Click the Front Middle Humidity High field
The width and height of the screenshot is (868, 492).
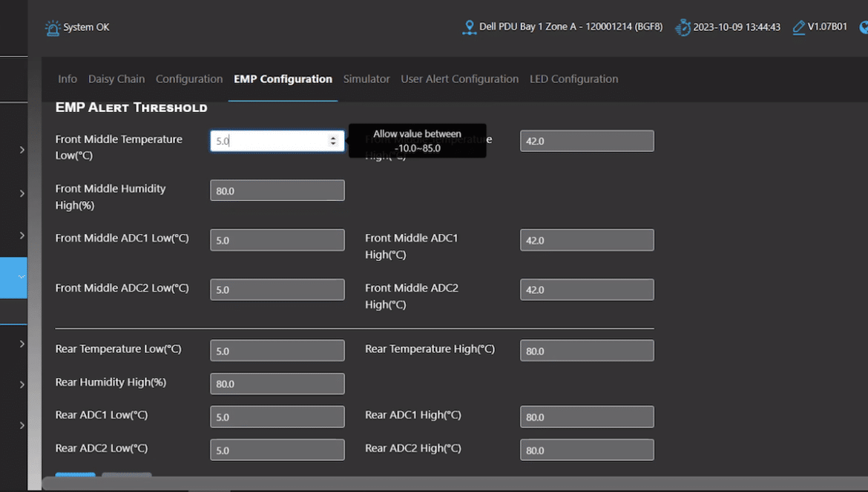[x=277, y=191]
